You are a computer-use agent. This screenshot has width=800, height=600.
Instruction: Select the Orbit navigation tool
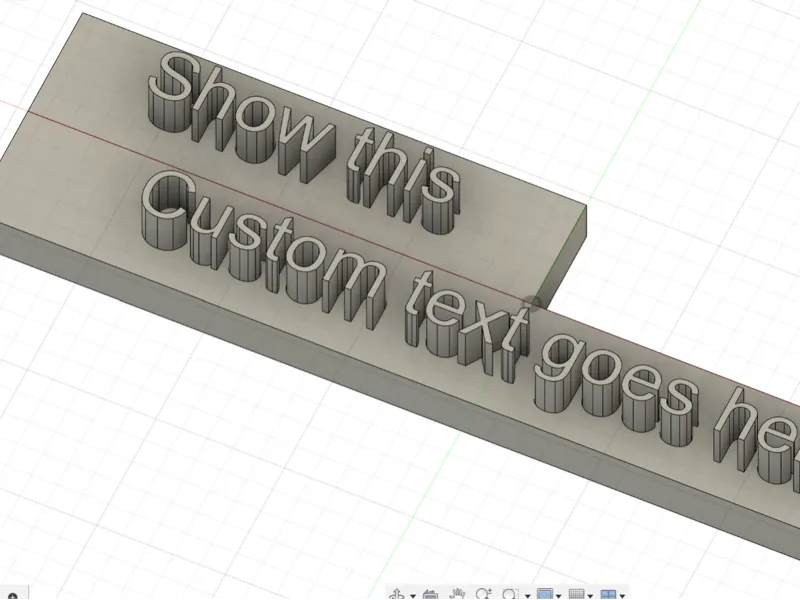coord(397,594)
